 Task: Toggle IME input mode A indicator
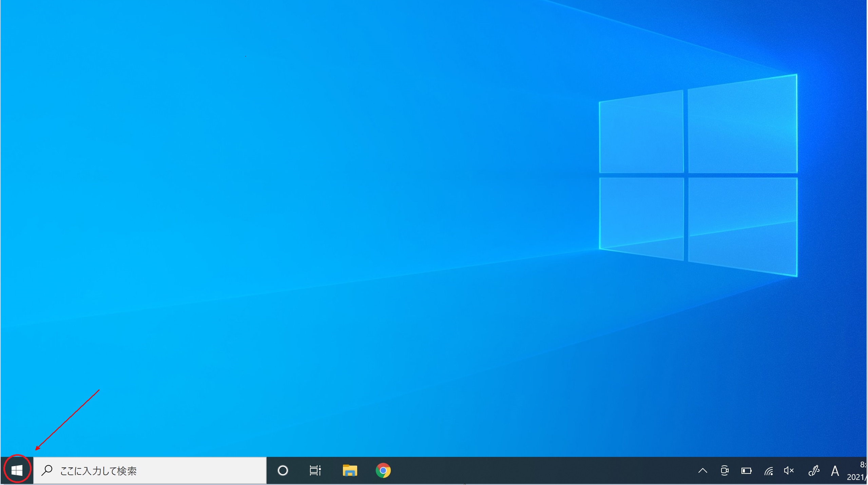835,470
